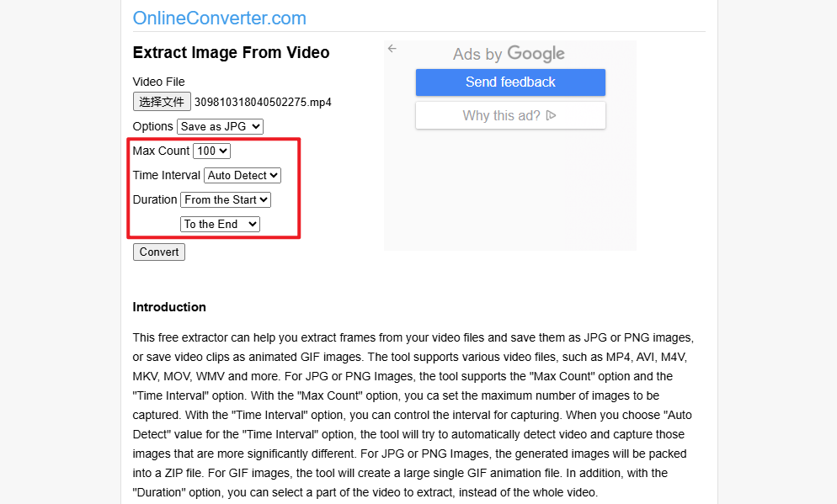837x504 pixels.
Task: Click the Max Count label
Action: point(161,151)
